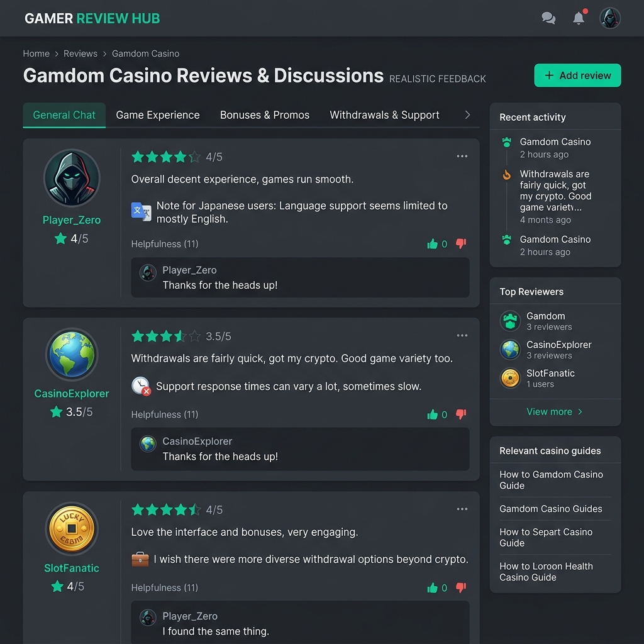Viewport: 644px width, 644px height.
Task: Switch to the Game Experience tab
Action: coord(158,115)
